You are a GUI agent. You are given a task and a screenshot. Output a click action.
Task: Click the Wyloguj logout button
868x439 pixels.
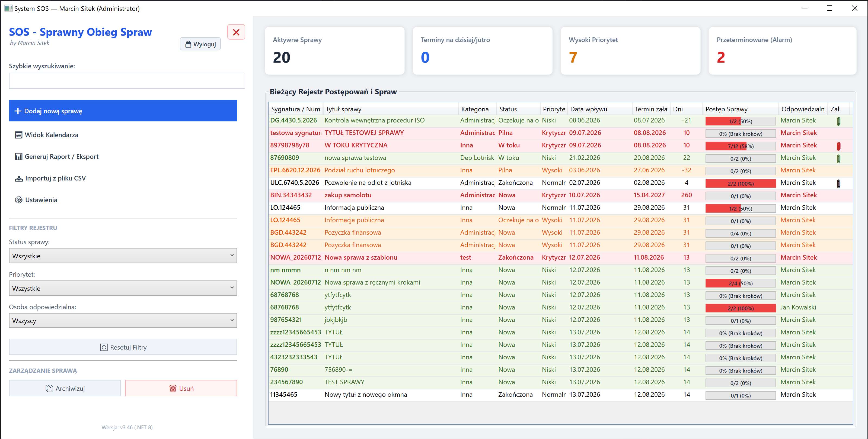point(200,44)
